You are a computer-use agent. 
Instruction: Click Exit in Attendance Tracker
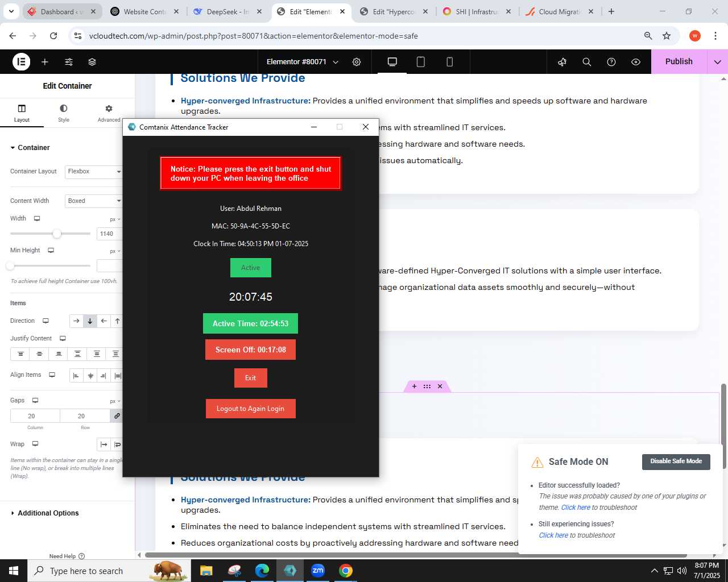click(x=250, y=378)
